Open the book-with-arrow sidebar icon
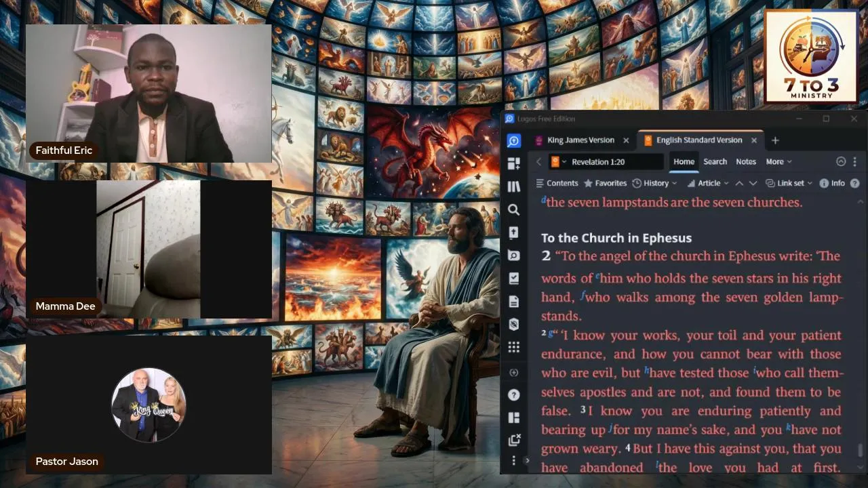Screen dimensions: 868x488 pos(514,232)
